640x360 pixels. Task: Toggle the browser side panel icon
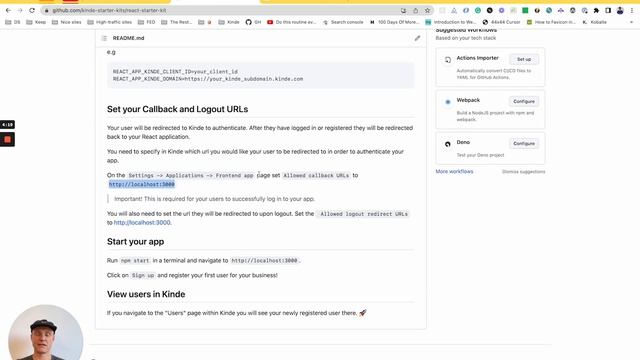pos(608,10)
